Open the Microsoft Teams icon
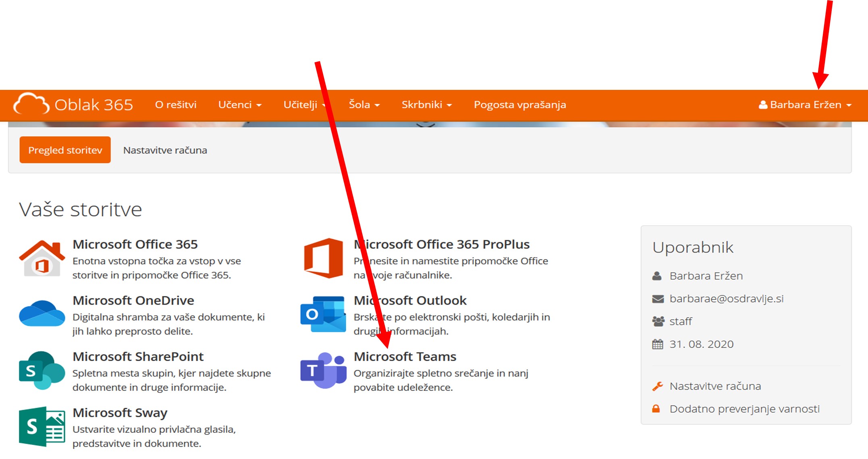The width and height of the screenshot is (868, 459). pyautogui.click(x=323, y=370)
